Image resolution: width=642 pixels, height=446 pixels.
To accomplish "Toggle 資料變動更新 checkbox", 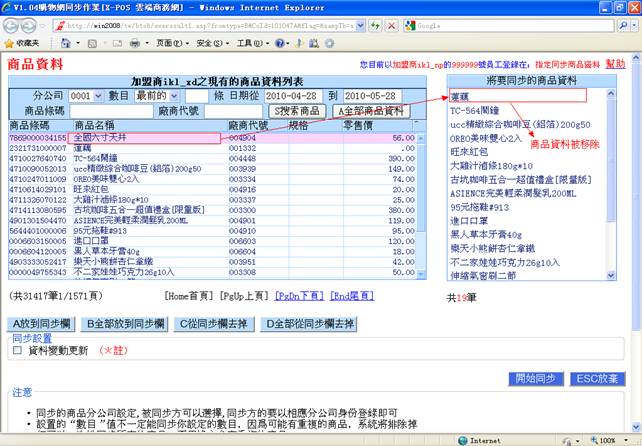I will (17, 351).
